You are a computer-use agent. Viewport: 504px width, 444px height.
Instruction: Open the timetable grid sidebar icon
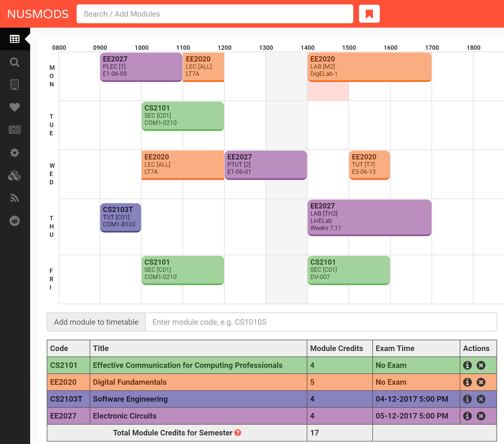tap(15, 39)
